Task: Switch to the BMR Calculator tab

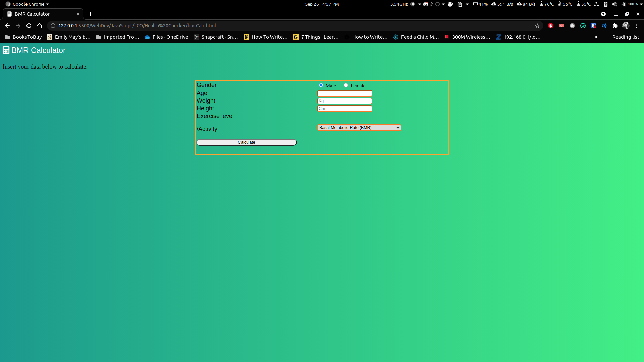Action: click(37, 14)
